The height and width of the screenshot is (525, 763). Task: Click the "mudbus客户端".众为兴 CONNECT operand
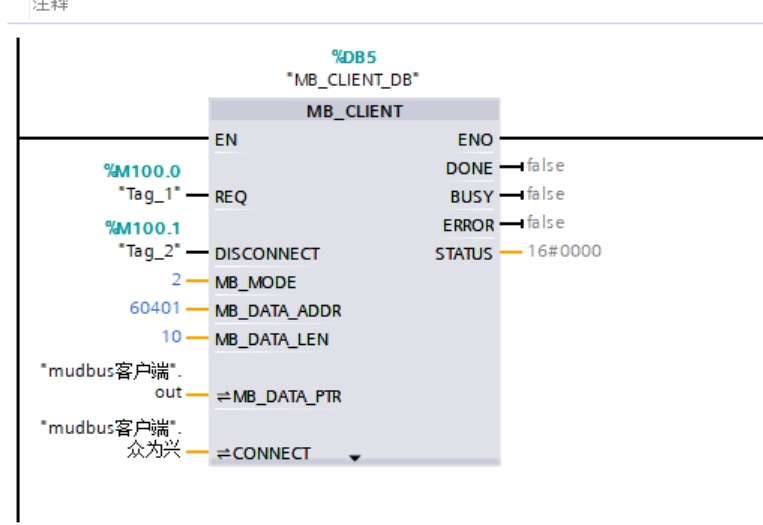(x=111, y=439)
